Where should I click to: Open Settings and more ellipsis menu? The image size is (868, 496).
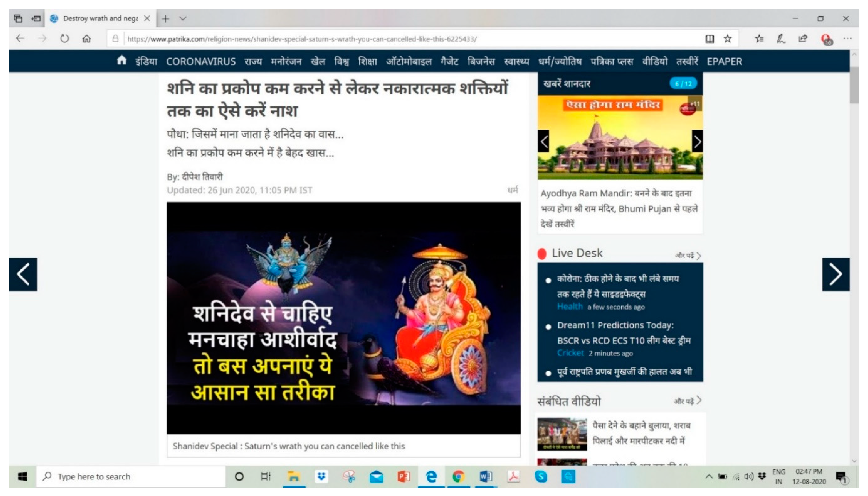[847, 39]
